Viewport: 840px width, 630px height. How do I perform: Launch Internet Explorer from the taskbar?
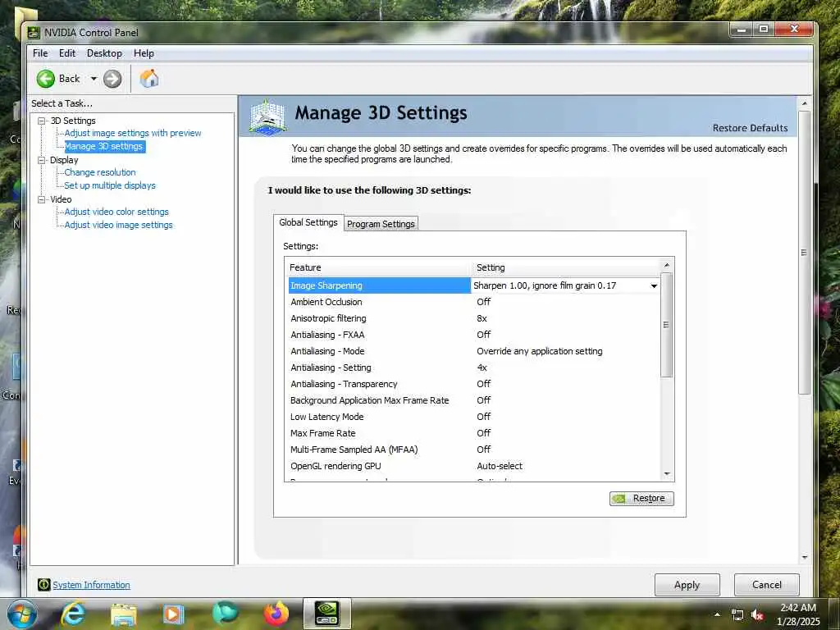pyautogui.click(x=73, y=614)
